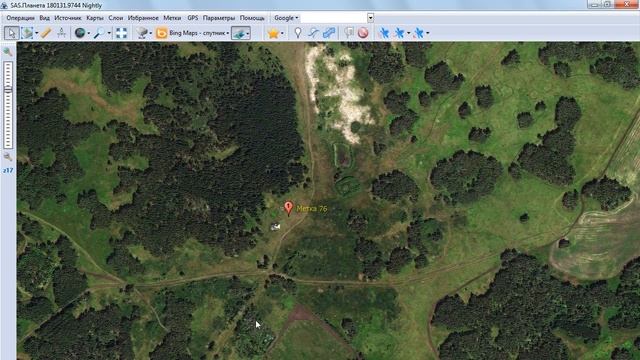Click the zoom in magnifier above slider

(8, 52)
